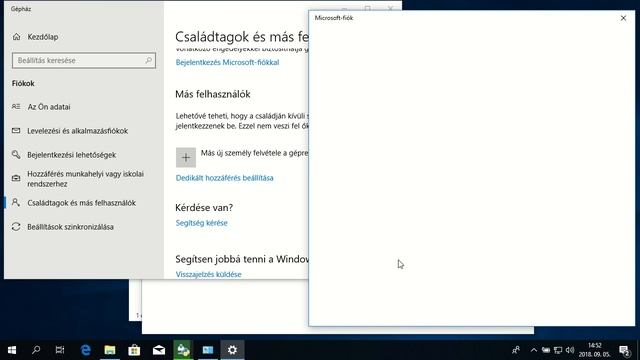Click the Beállítás keresése search field

coord(84,60)
